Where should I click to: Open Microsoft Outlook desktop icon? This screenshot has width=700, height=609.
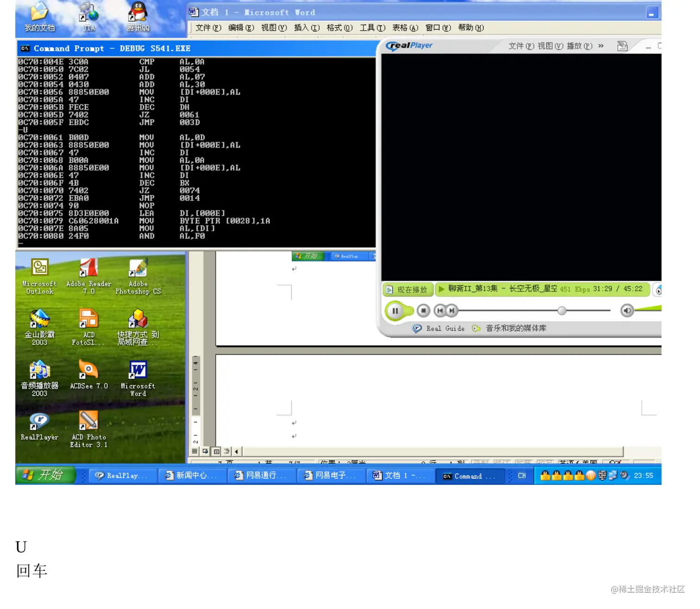pyautogui.click(x=39, y=276)
